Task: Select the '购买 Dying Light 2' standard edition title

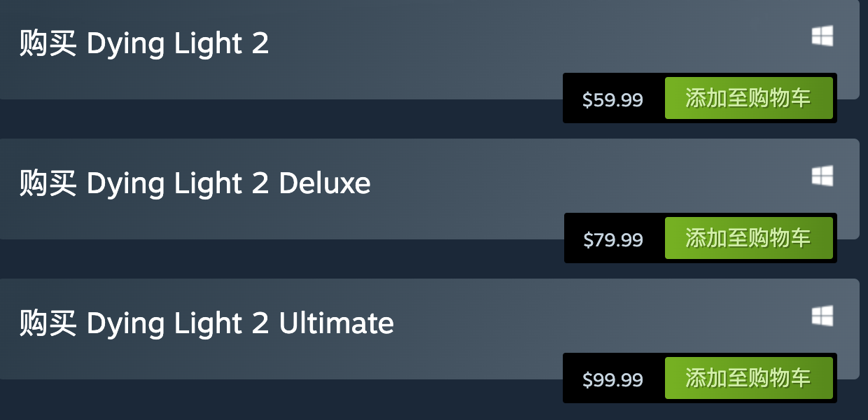Action: (144, 44)
